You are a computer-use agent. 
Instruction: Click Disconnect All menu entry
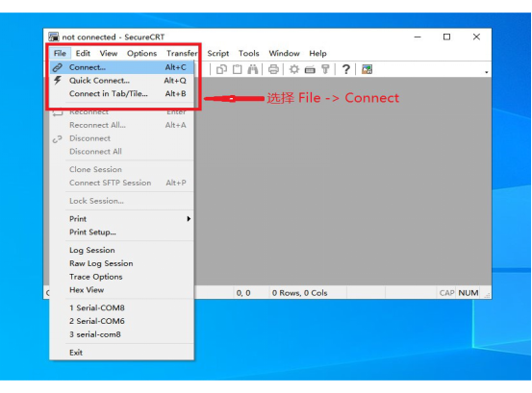click(x=122, y=152)
